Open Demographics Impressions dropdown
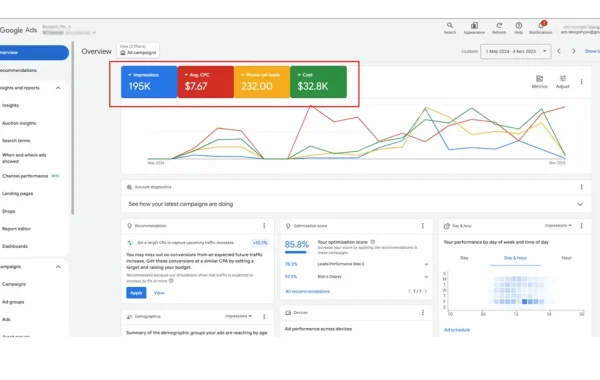 click(x=238, y=316)
